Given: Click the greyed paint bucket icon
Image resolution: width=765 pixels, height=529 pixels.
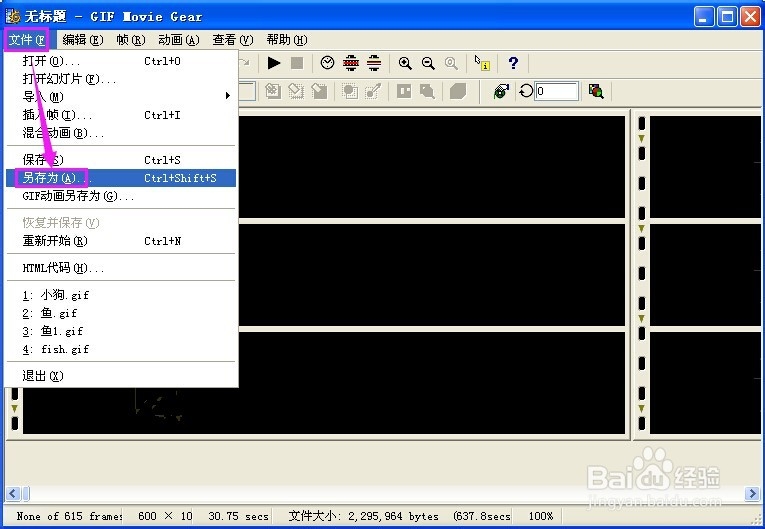Looking at the screenshot, I should [x=427, y=91].
